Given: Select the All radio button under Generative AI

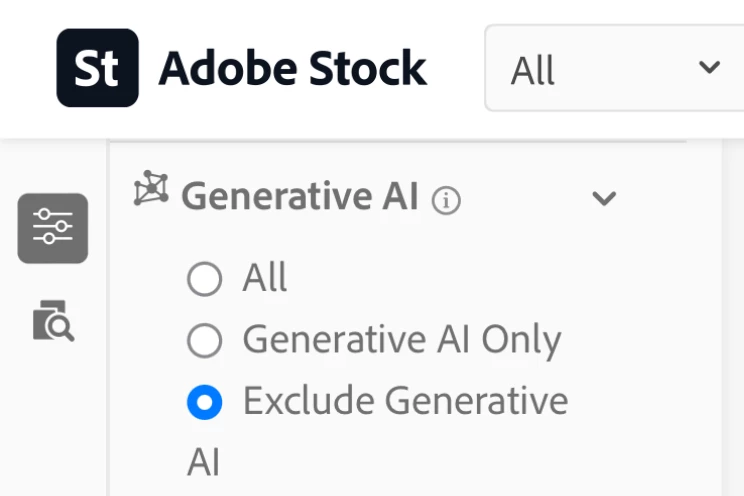Looking at the screenshot, I should click(x=204, y=279).
